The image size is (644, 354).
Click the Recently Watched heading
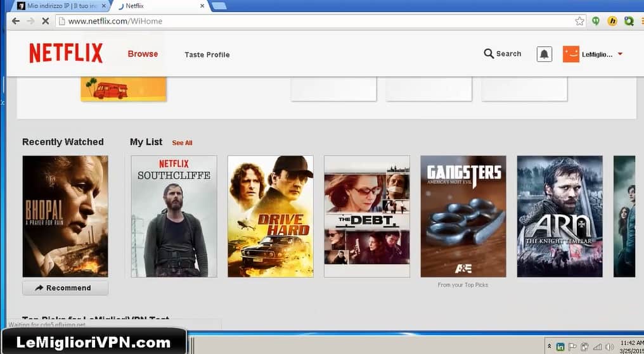tap(63, 142)
